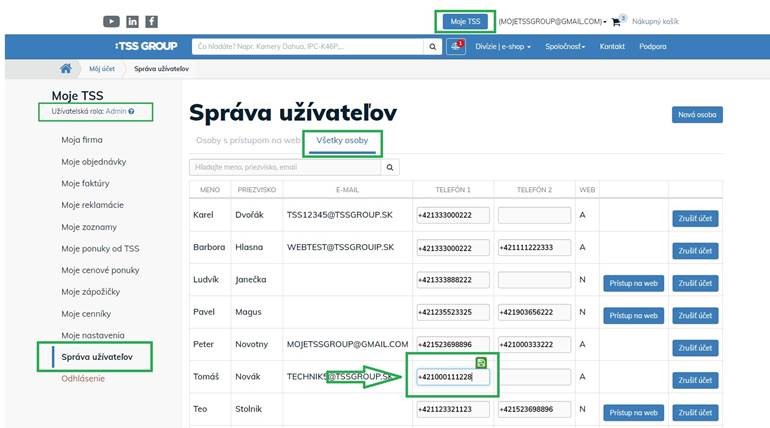This screenshot has height=428, width=770.
Task: Select Moje faktúry in sidebar menu
Action: coord(85,184)
